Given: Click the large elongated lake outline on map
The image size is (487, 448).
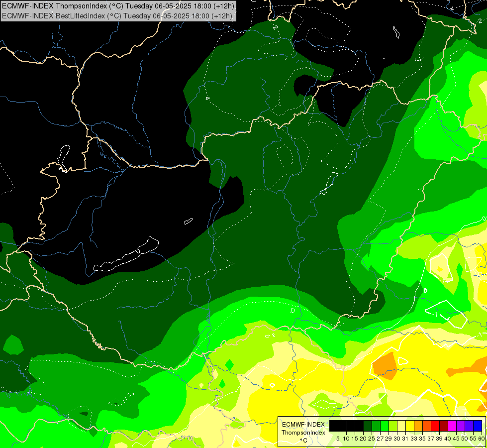Looking at the screenshot, I should click(126, 255).
